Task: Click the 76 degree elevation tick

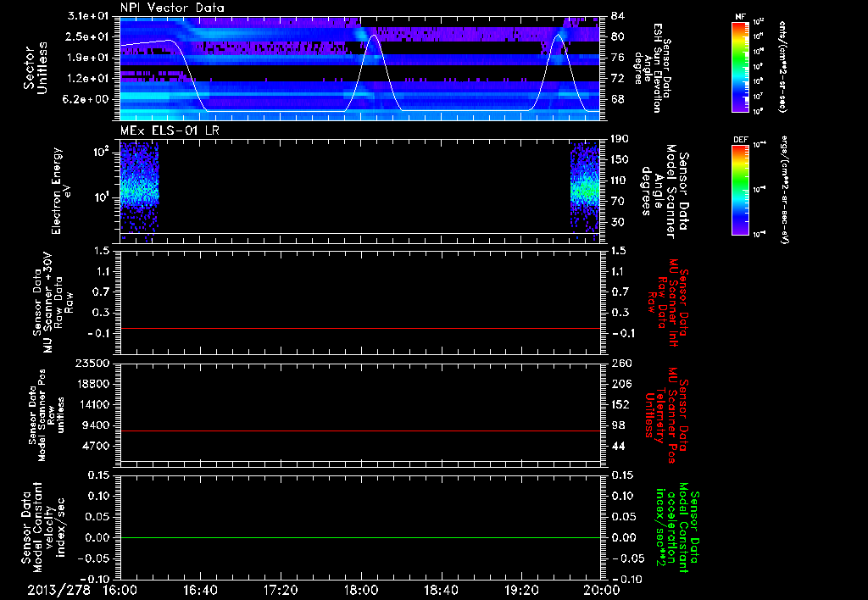Action: click(x=618, y=58)
